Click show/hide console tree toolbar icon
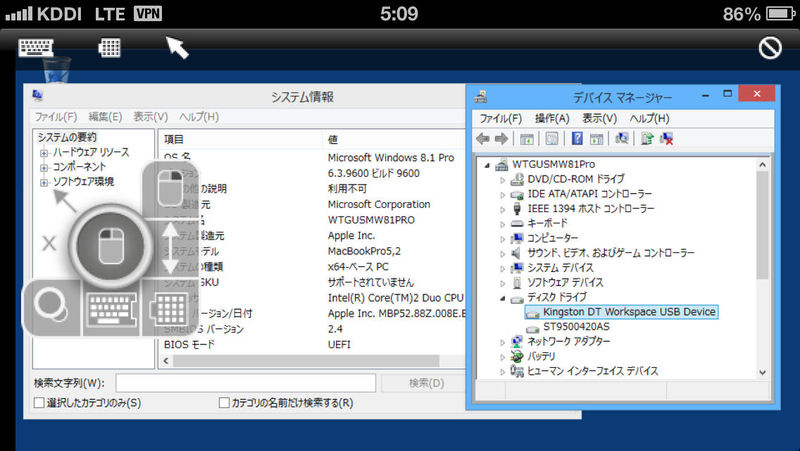The height and width of the screenshot is (451, 800). point(527,139)
